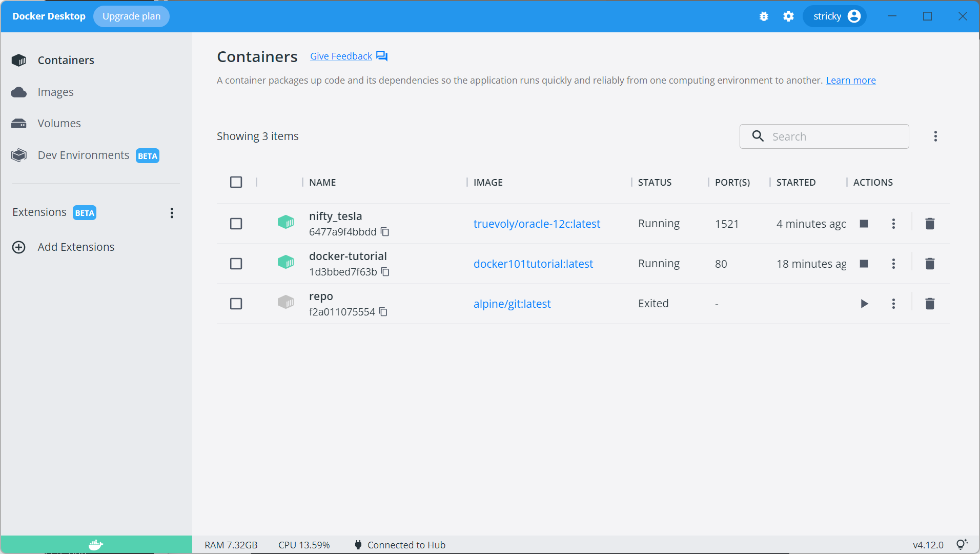Copy docker-tutorial container ID
This screenshot has height=554, width=980.
pyautogui.click(x=385, y=272)
